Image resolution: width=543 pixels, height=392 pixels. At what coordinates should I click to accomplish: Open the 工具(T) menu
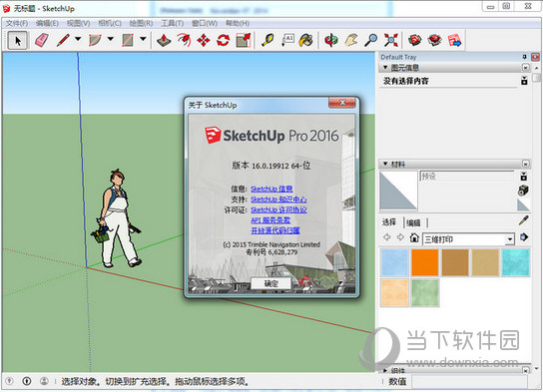click(172, 23)
